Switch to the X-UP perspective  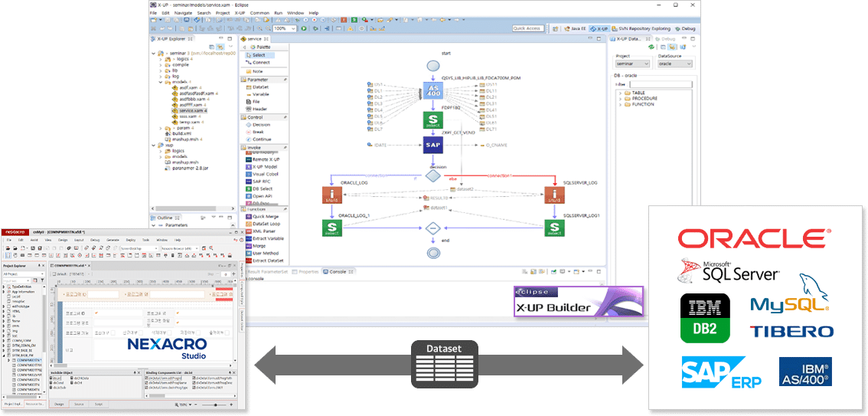(x=599, y=28)
